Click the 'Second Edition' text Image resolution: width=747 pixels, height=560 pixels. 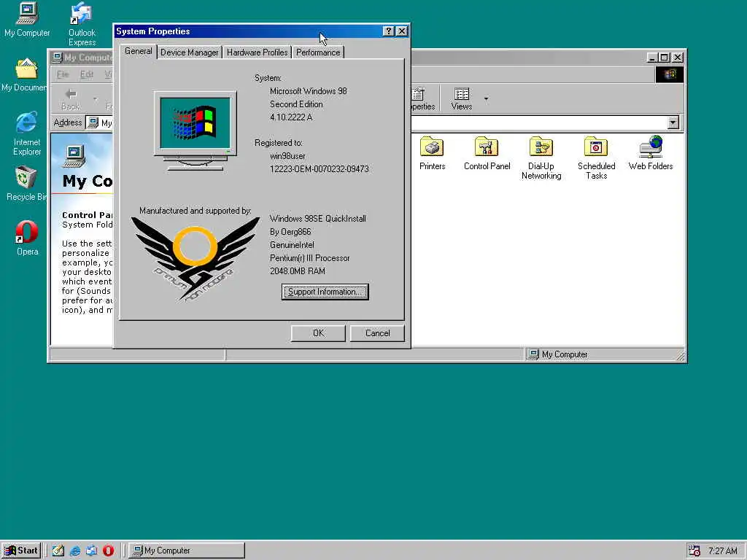point(296,104)
